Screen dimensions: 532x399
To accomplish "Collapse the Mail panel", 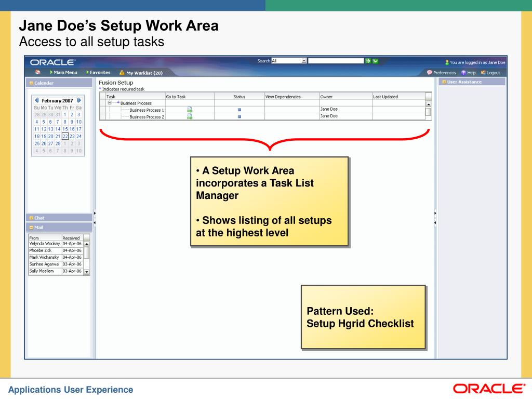I will click(31, 228).
